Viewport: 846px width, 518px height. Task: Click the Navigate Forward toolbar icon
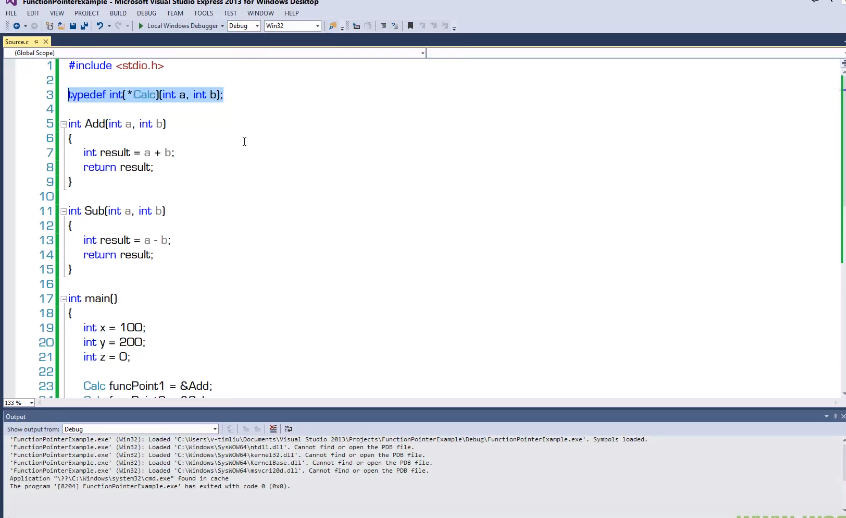(34, 26)
